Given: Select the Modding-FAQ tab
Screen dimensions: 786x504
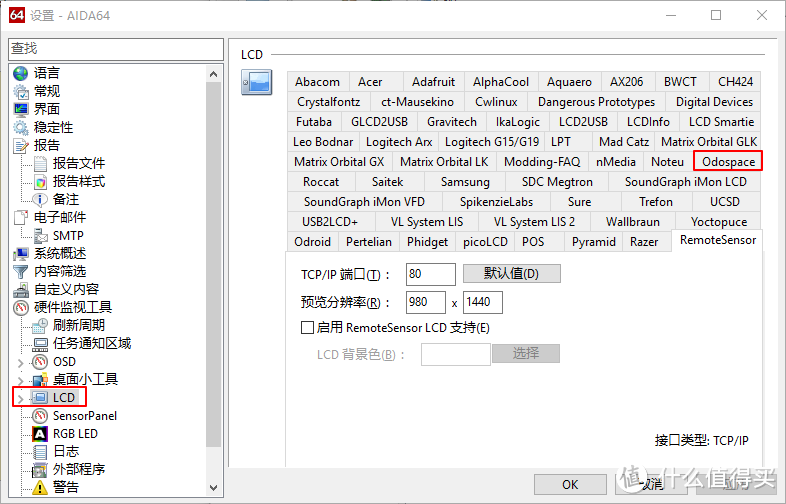Looking at the screenshot, I should (x=542, y=162).
